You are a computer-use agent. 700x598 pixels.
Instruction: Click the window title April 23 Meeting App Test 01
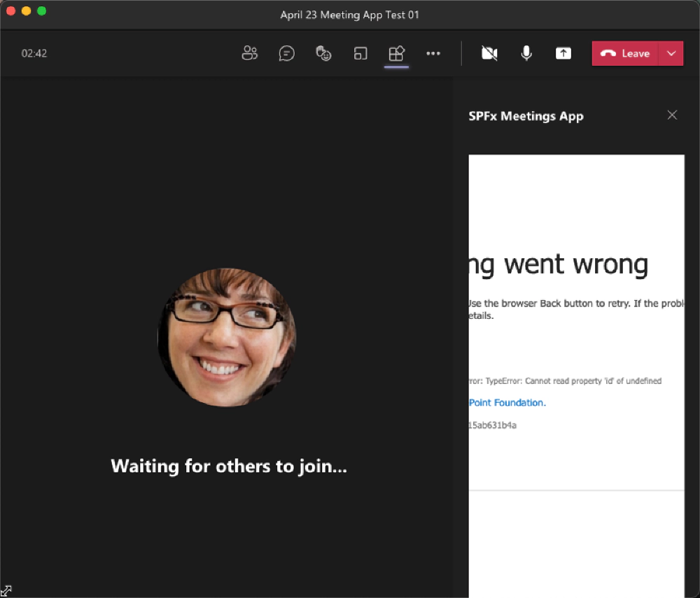[349, 15]
